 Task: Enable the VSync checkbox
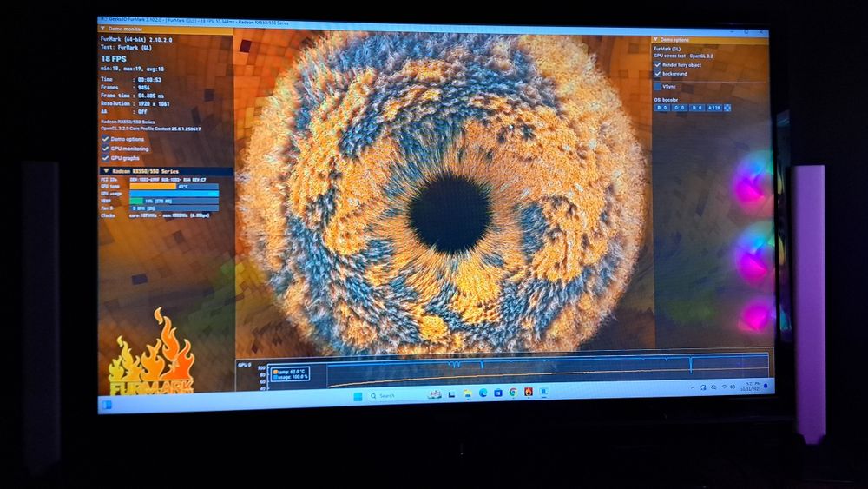point(658,86)
